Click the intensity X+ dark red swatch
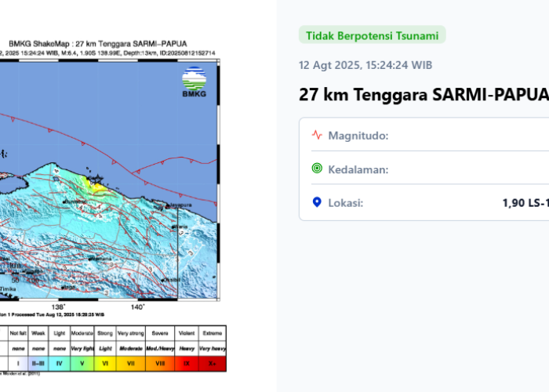549x392 pixels. (x=213, y=364)
